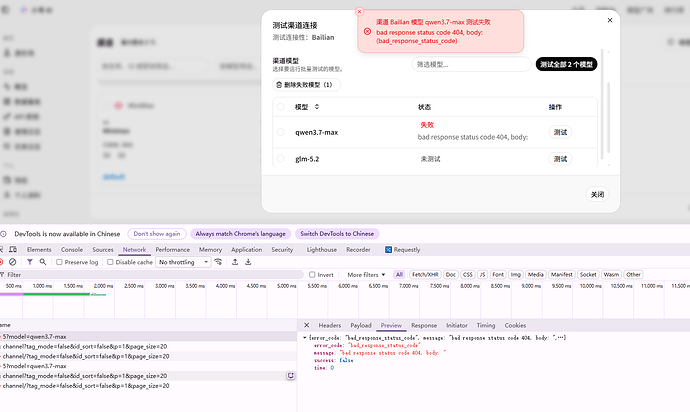This screenshot has width=690, height=412.
Task: Select the qwen3.7-max model radio
Action: pyautogui.click(x=280, y=132)
